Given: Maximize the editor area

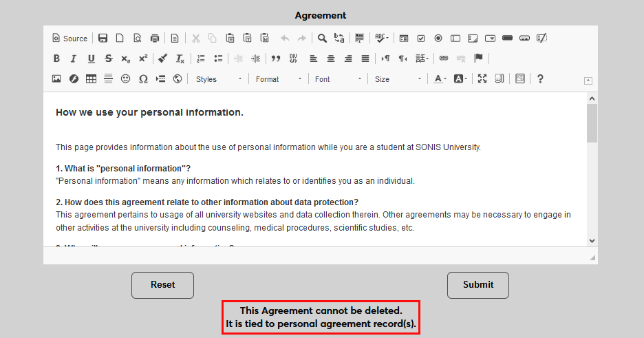Looking at the screenshot, I should (482, 78).
